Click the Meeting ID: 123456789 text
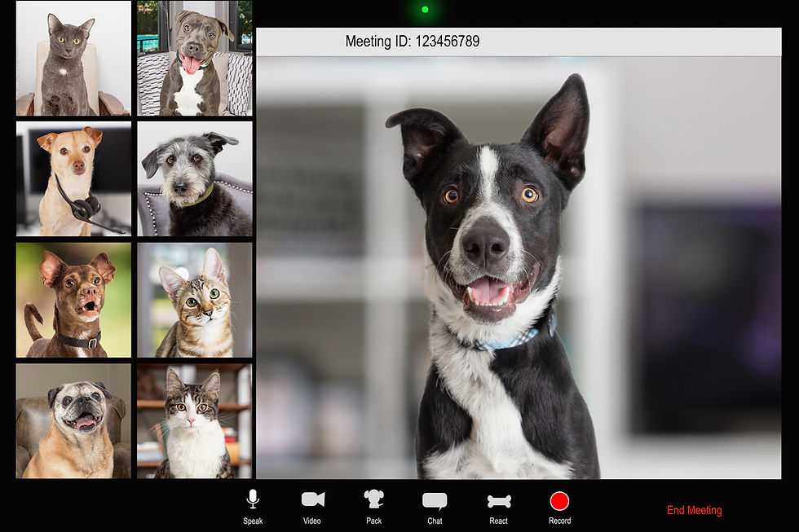This screenshot has height=532, width=799. click(413, 42)
